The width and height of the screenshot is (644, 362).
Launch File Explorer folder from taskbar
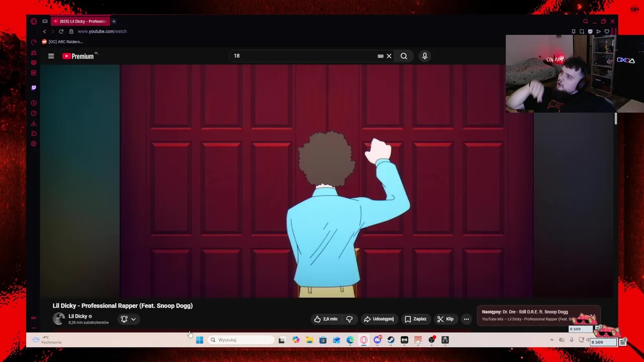click(x=309, y=340)
